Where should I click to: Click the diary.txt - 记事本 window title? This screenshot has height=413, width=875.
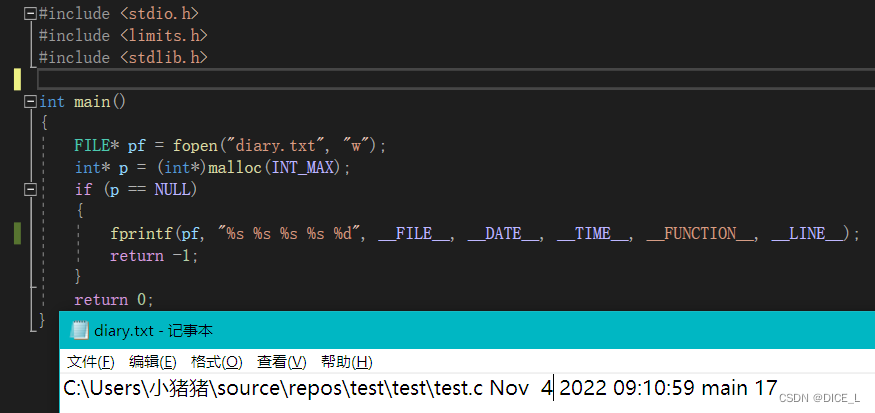(x=153, y=330)
